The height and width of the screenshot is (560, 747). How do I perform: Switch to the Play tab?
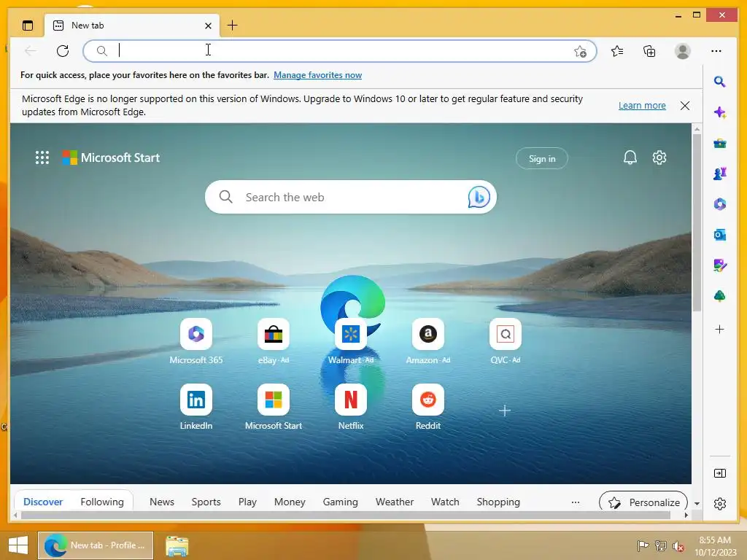coord(247,502)
